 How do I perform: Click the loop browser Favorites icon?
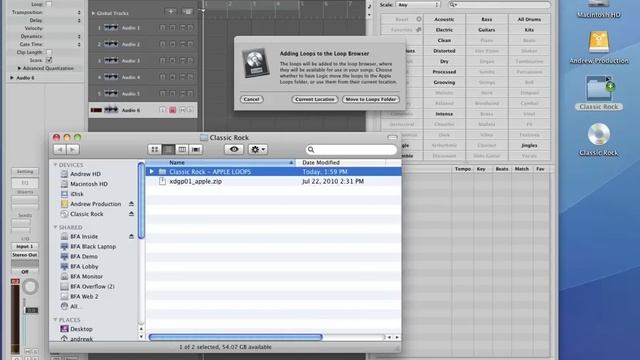click(419, 30)
